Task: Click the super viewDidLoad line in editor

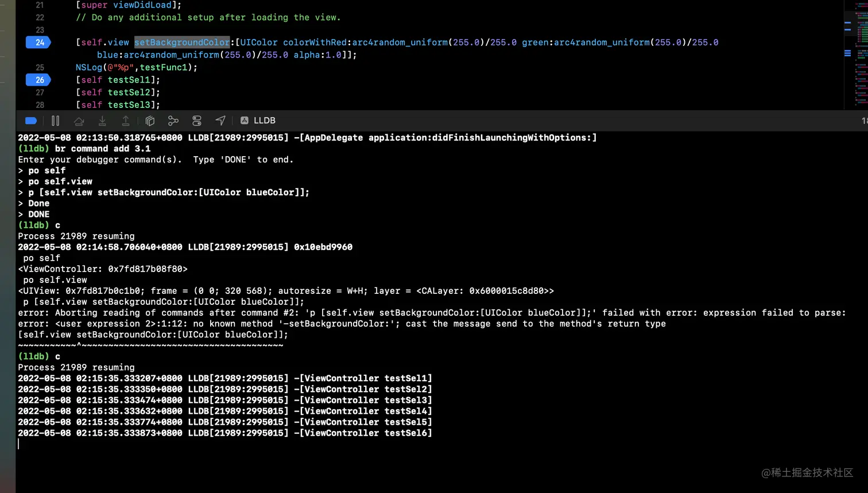Action: pos(129,5)
